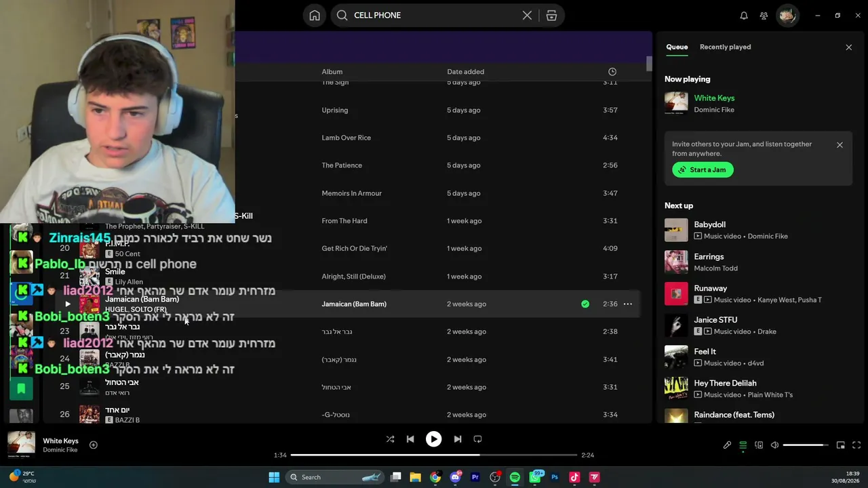Open the Memoirs In Armour album link
868x488 pixels.
[351, 193]
